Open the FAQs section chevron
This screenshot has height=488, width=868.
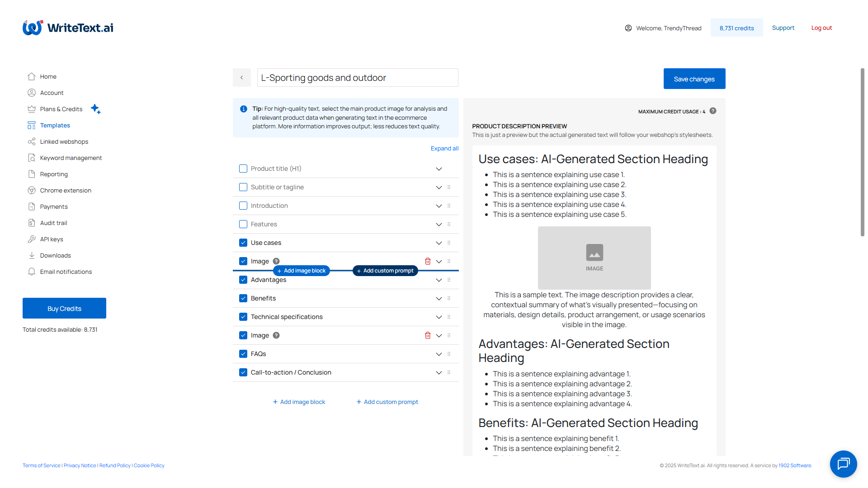coord(439,354)
